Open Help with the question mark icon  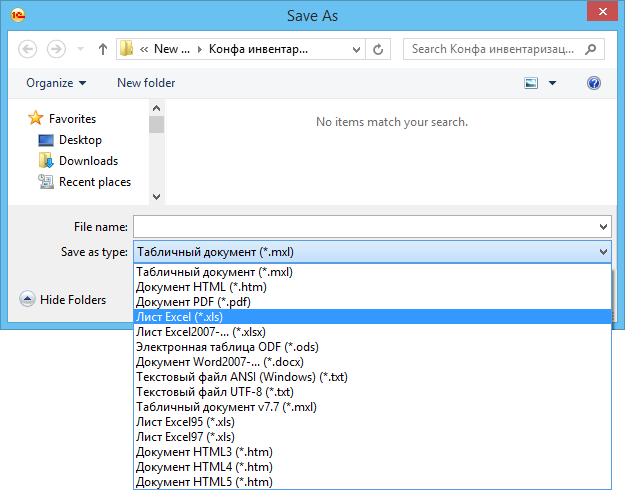594,83
